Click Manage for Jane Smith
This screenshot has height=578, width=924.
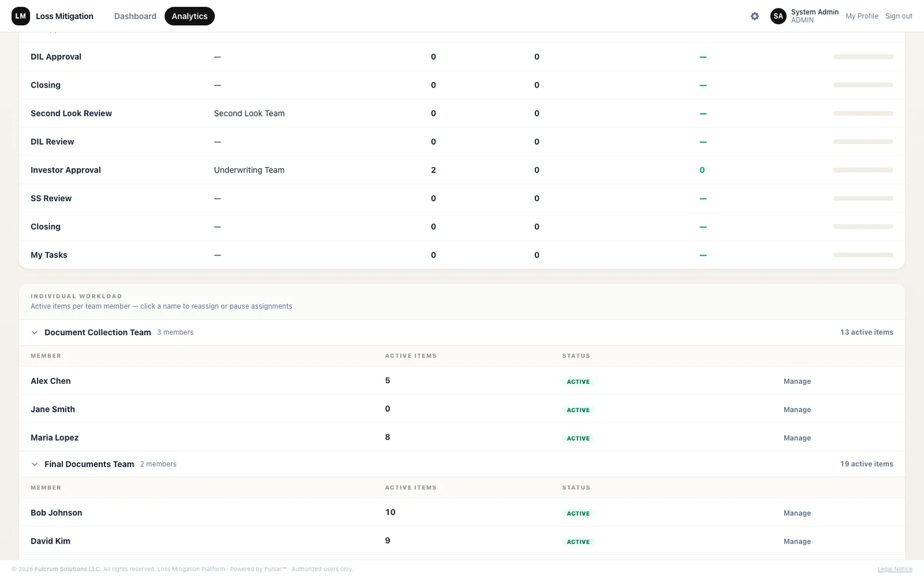(797, 410)
